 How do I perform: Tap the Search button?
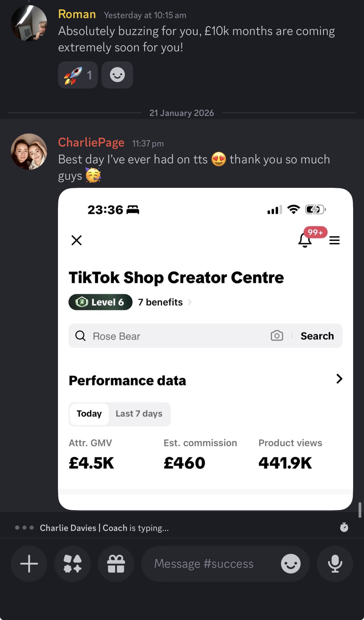click(x=317, y=336)
